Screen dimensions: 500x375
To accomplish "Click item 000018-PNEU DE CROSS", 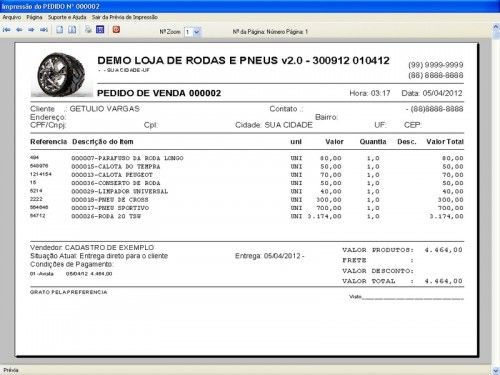I will tap(110, 200).
